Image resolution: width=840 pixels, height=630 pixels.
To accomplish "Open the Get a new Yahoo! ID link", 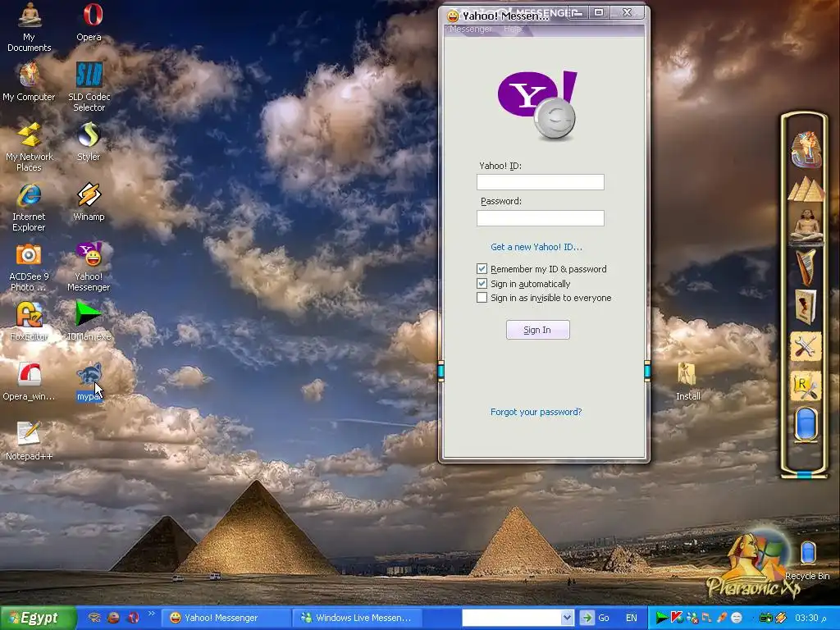I will point(536,247).
